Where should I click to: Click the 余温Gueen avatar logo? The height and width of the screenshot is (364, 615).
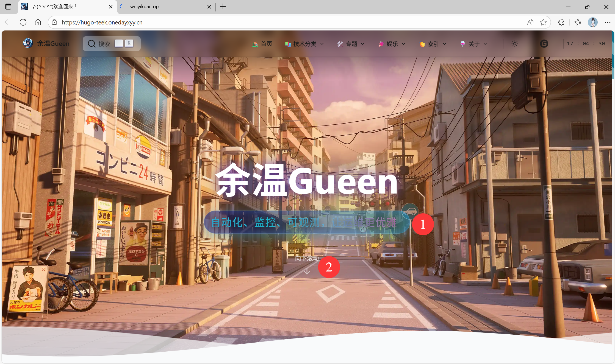tap(28, 43)
